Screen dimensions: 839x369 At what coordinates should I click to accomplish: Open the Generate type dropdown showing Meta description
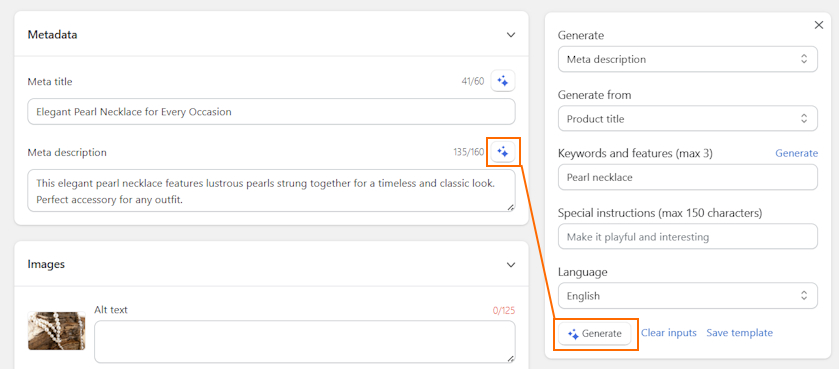688,59
